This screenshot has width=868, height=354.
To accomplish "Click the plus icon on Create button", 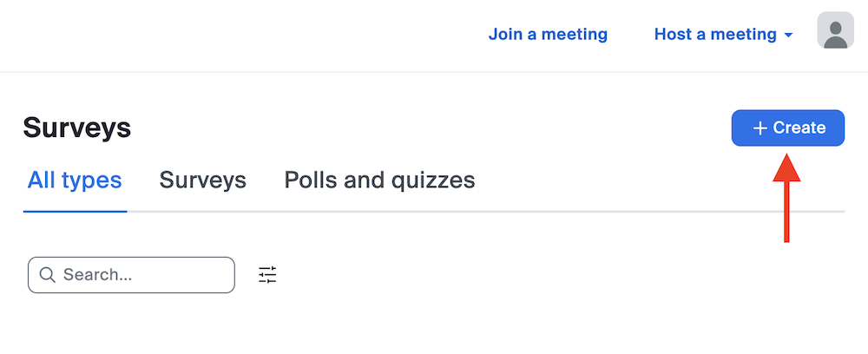I will click(x=760, y=128).
